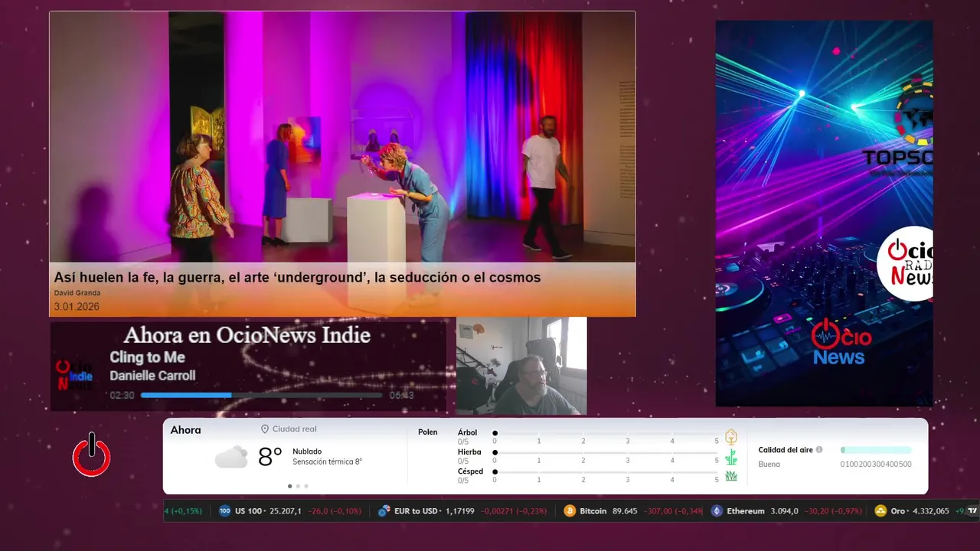
Task: Click the US 100 ticker icon
Action: [x=225, y=511]
